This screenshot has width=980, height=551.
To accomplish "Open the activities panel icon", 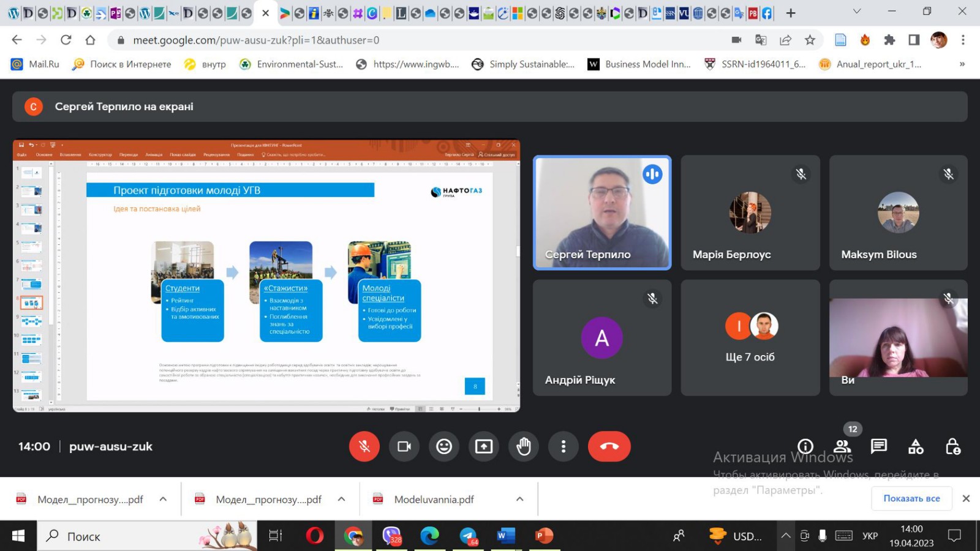I will click(916, 446).
